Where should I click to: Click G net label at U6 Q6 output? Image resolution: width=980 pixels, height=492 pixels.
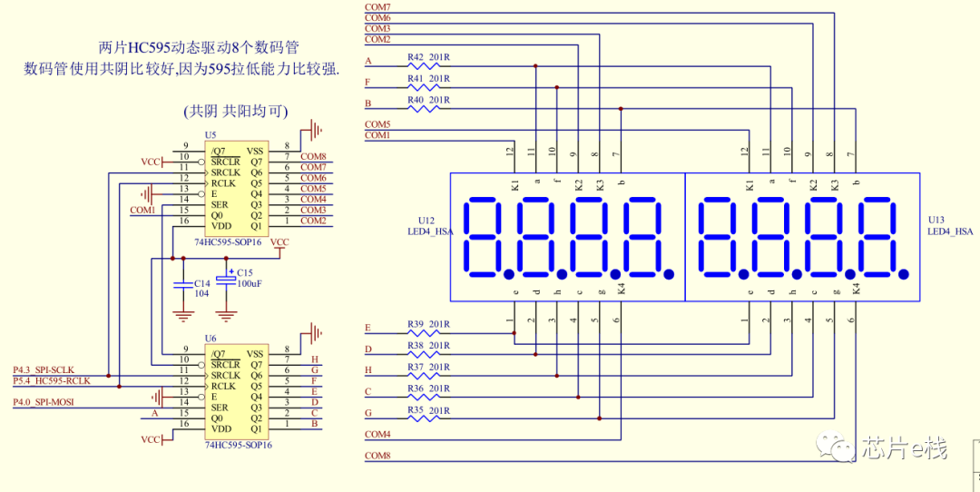315,370
